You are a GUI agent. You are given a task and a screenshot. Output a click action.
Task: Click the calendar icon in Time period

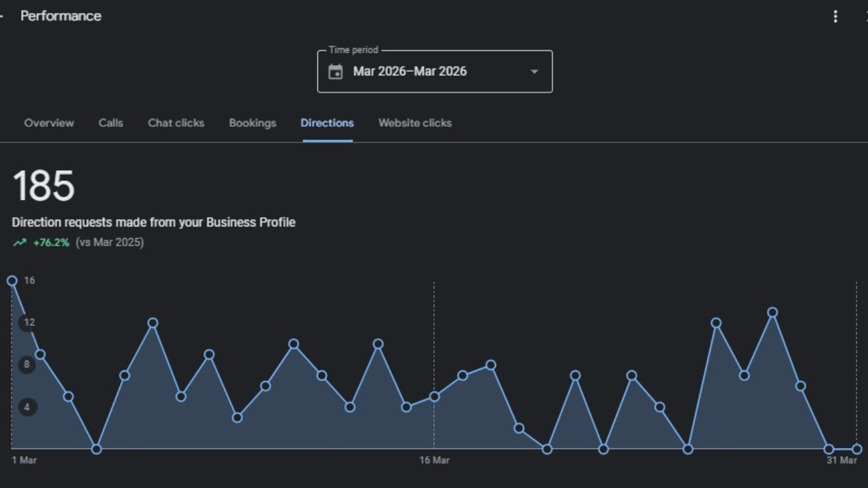click(336, 72)
